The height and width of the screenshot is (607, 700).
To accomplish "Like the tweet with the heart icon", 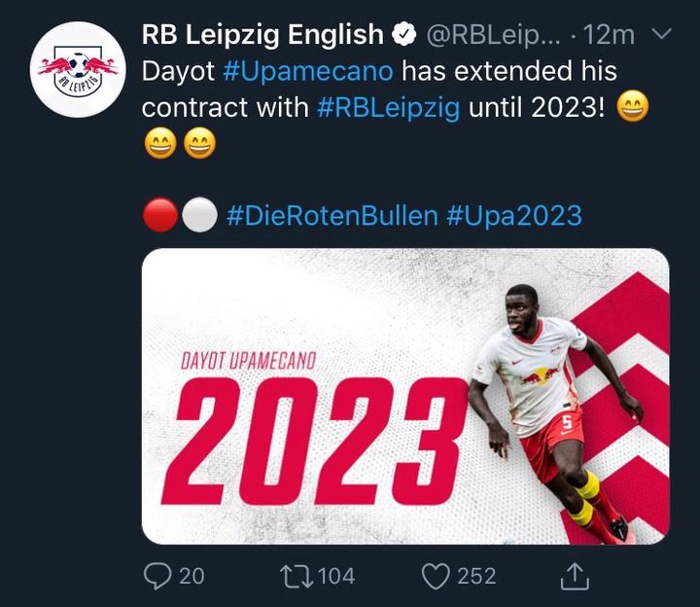I will [436, 576].
